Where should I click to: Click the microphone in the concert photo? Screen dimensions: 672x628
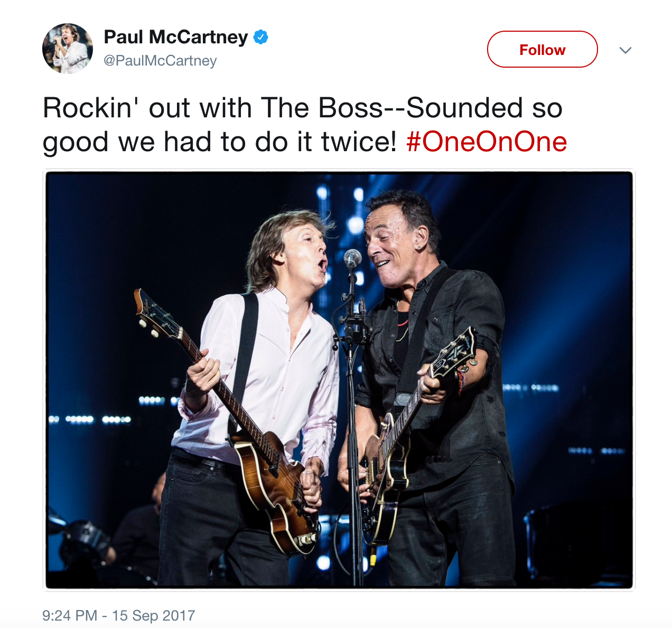352,258
